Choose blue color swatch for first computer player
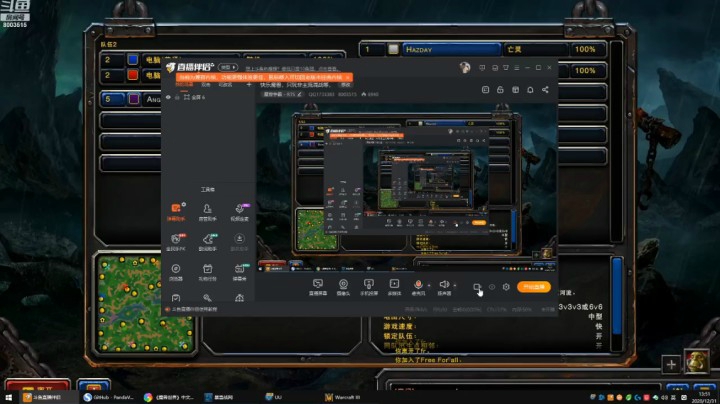This screenshot has width=720, height=404. [133, 60]
